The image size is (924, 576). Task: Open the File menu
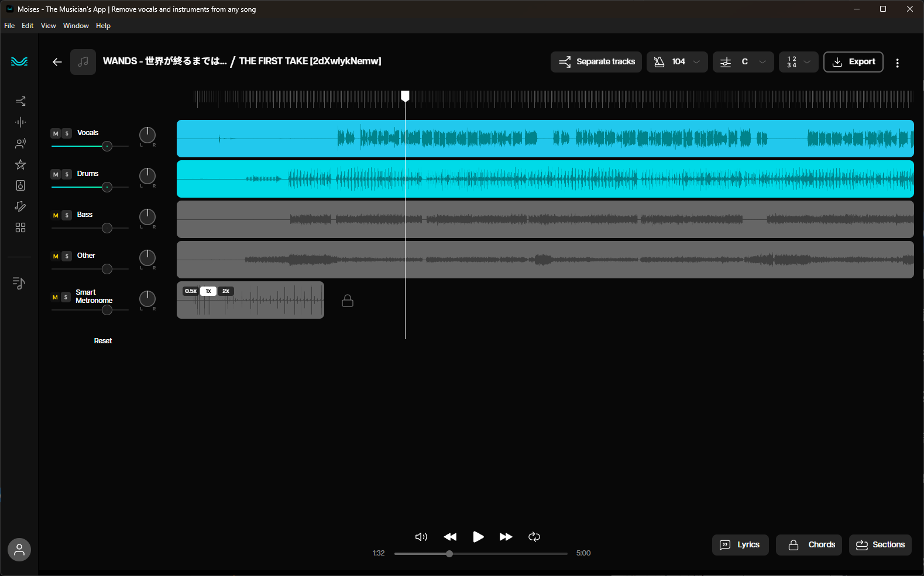click(9, 26)
